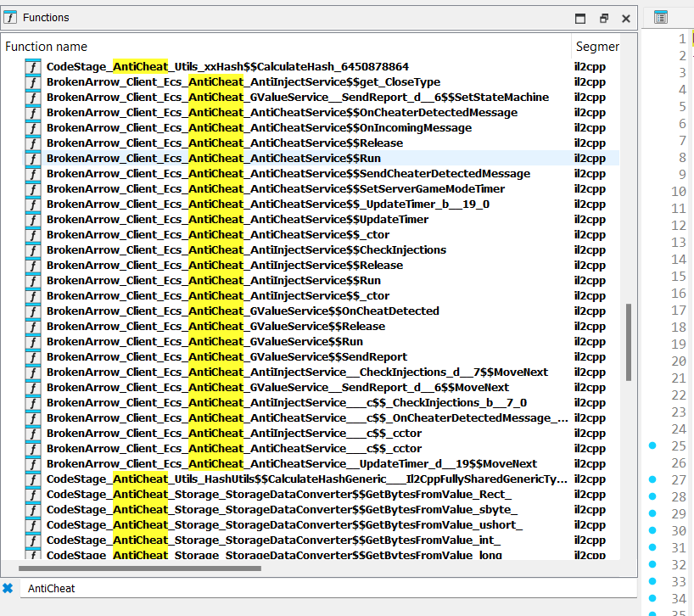This screenshot has height=616, width=694.
Task: Click the function icon for AntiInjectService$$CheckInjections
Action: [x=33, y=250]
